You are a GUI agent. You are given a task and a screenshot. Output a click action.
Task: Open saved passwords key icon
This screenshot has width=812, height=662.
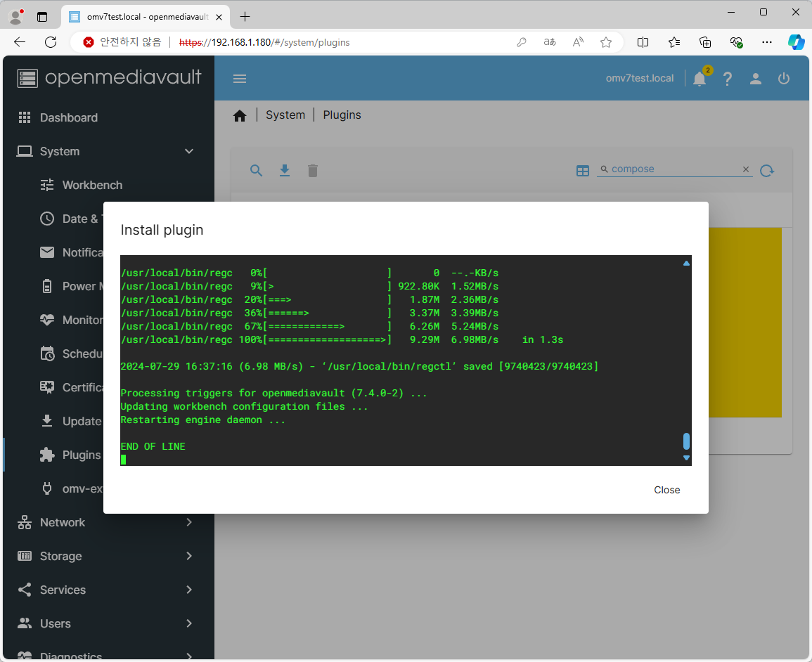(522, 42)
